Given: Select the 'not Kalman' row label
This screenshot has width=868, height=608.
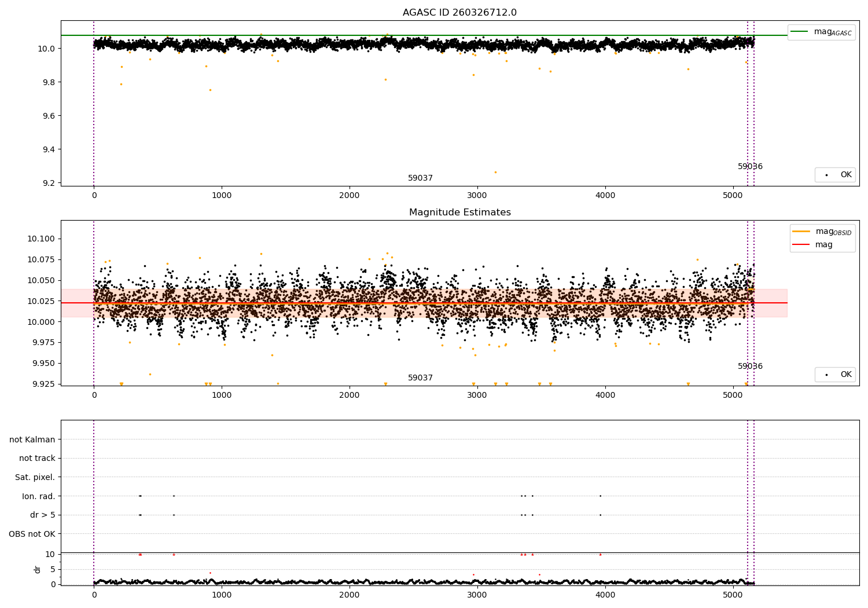Looking at the screenshot, I should (x=32, y=439).
